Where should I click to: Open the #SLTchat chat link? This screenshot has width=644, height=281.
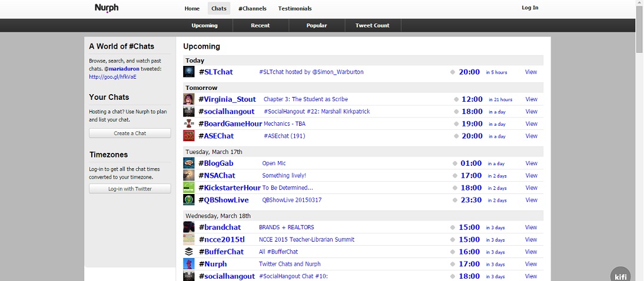215,72
